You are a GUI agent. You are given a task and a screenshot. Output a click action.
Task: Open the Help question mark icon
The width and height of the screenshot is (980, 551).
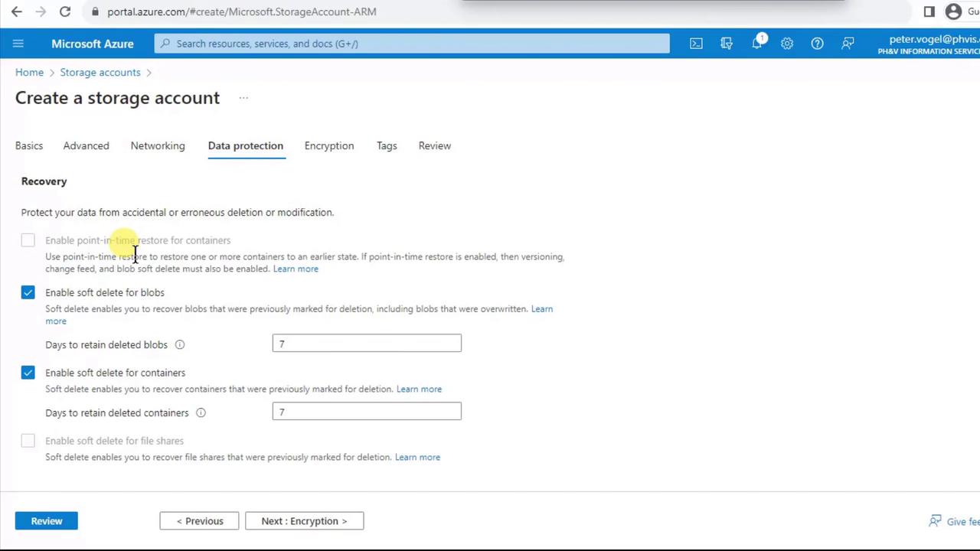point(817,44)
